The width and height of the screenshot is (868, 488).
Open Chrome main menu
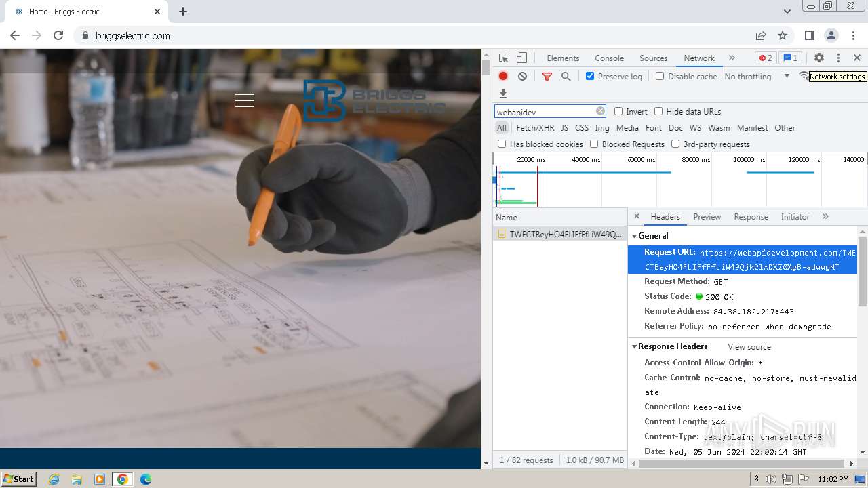point(852,35)
